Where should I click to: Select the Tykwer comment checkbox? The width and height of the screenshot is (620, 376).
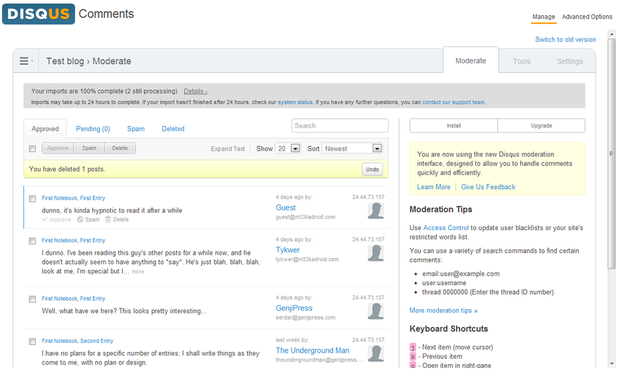point(32,241)
